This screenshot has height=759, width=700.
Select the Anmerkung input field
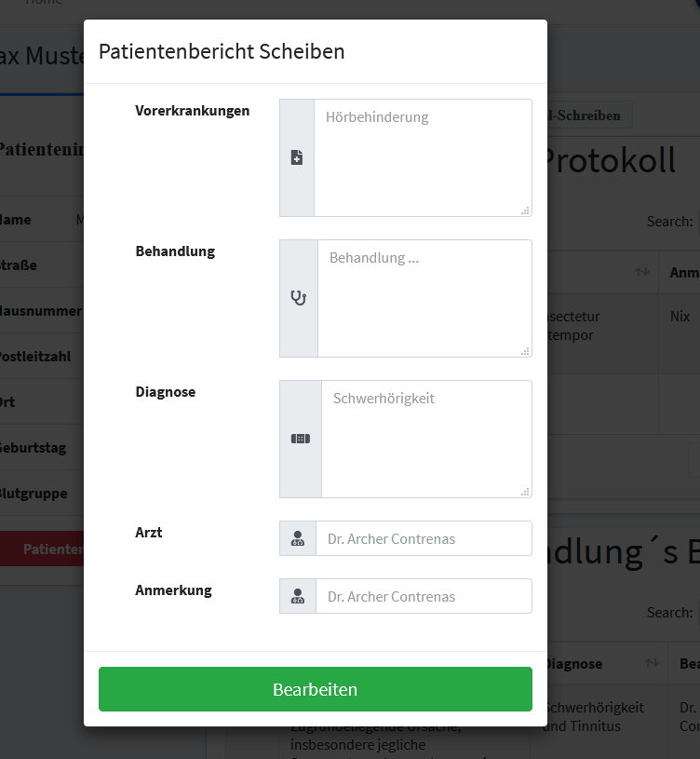coord(424,596)
